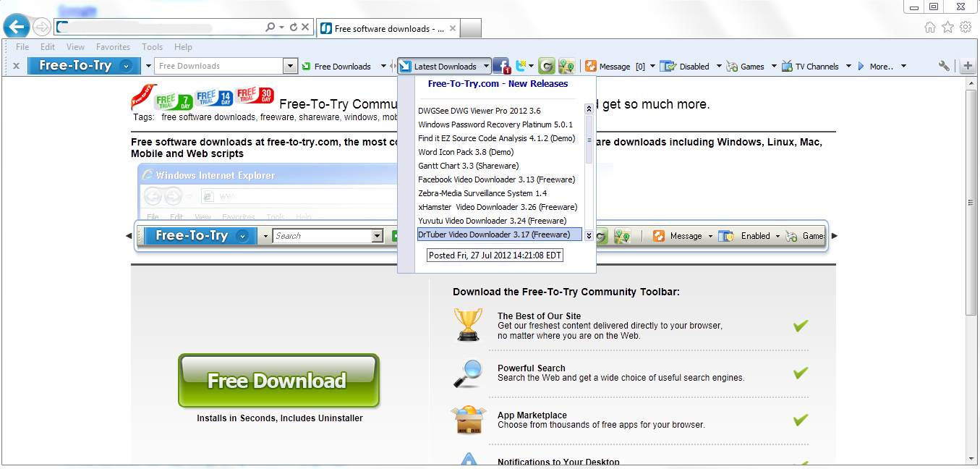Open the browser Home icon

pyautogui.click(x=931, y=28)
